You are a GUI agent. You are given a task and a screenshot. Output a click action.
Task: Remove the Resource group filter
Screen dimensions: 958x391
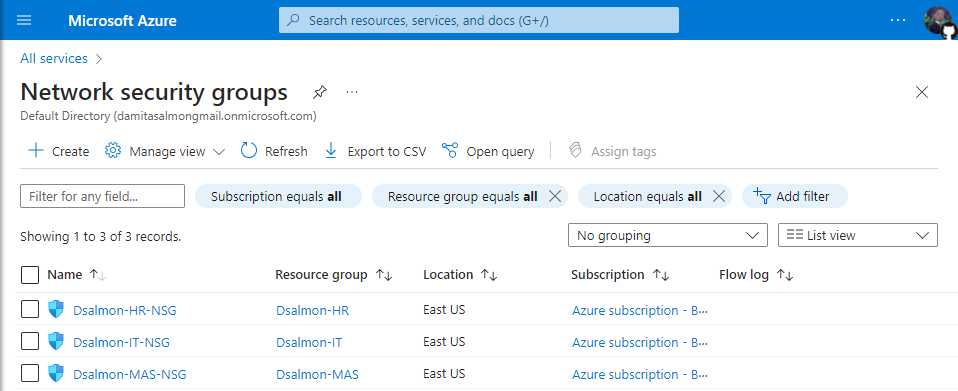coord(555,196)
